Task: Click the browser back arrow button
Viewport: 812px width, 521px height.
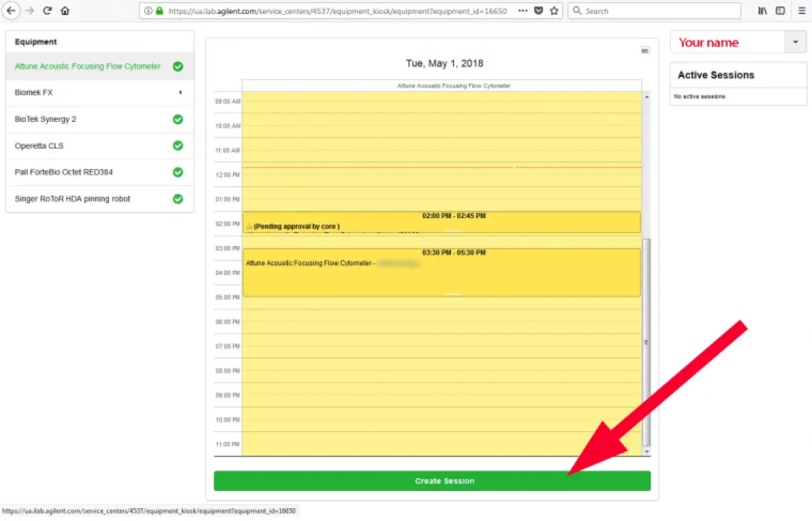Action: (11, 11)
